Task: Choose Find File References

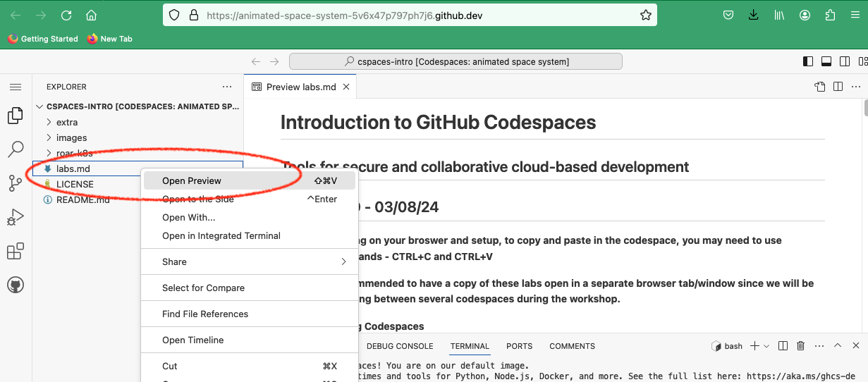Action: click(250, 314)
